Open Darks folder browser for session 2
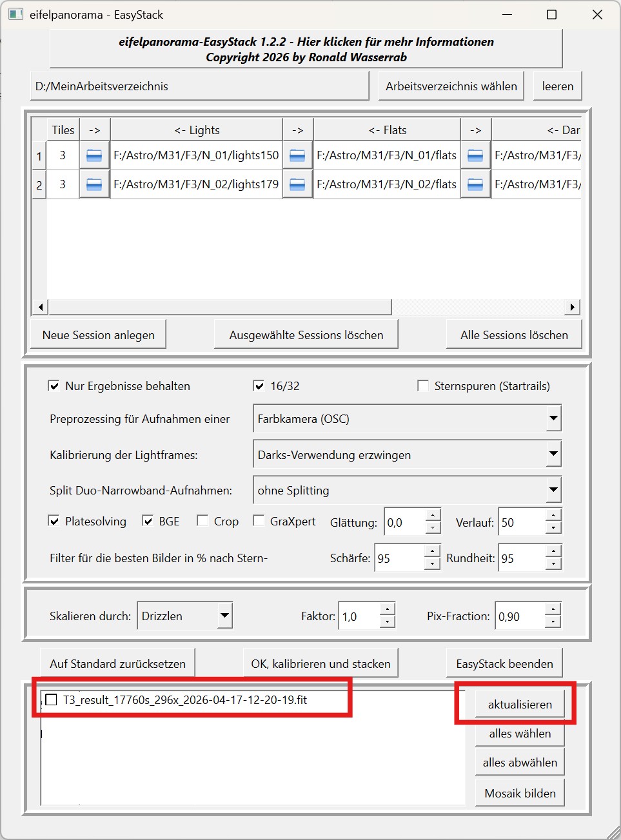 point(475,184)
